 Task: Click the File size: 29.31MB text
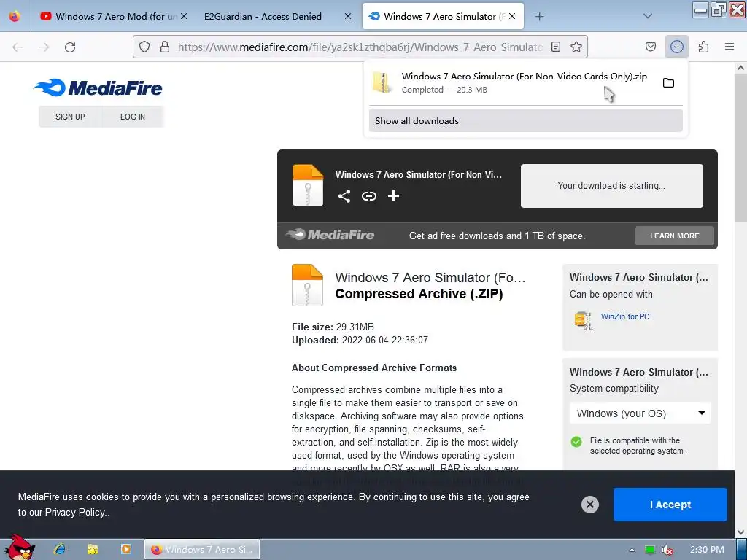coord(333,327)
